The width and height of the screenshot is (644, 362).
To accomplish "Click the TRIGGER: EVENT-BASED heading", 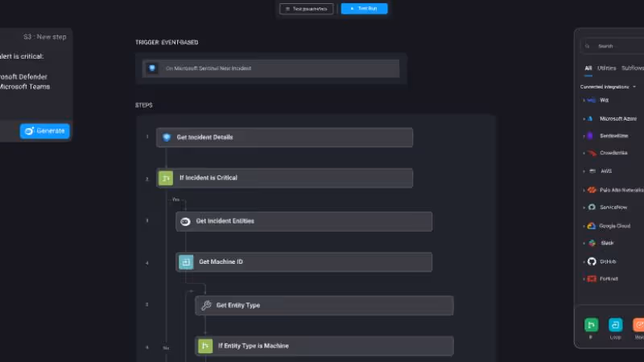I will [167, 43].
